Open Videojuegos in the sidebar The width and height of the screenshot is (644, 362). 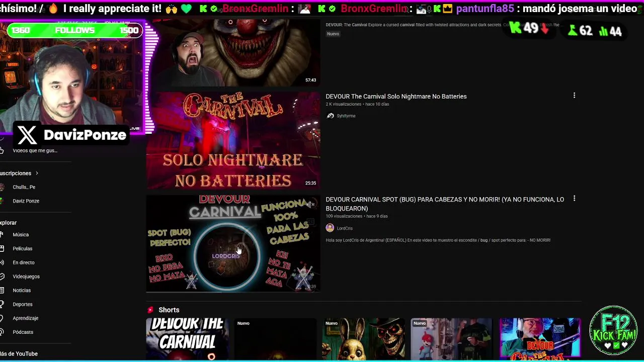26,277
